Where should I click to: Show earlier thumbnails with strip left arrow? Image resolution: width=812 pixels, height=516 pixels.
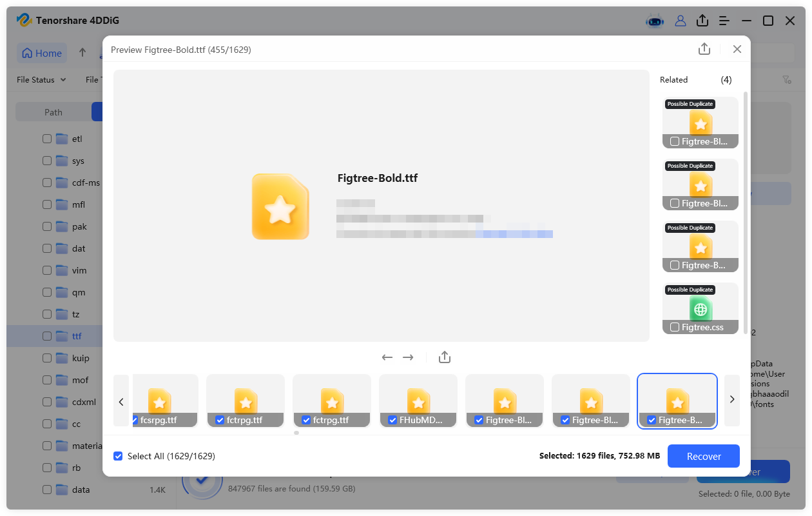pyautogui.click(x=121, y=401)
